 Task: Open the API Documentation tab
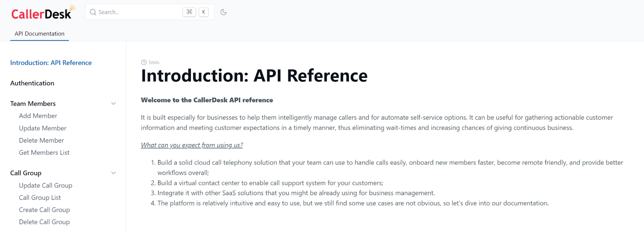tap(39, 34)
